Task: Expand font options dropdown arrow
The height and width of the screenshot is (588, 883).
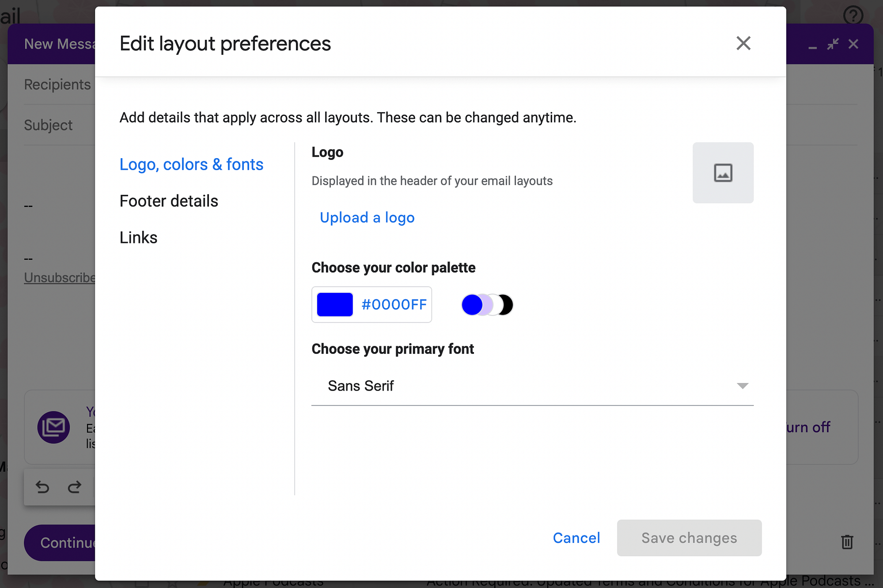Action: pyautogui.click(x=743, y=386)
